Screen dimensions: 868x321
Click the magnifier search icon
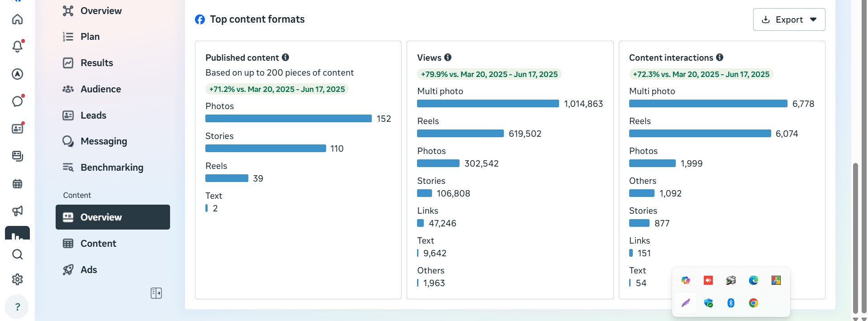pos(17,254)
